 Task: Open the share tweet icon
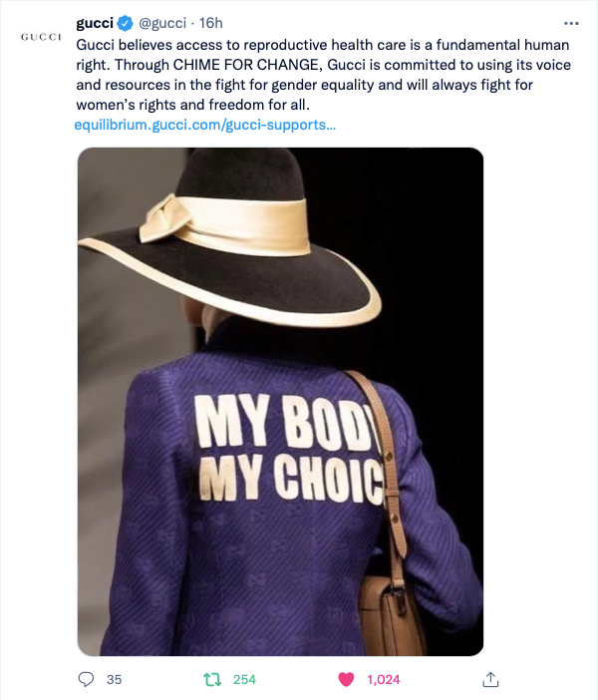[x=490, y=679]
